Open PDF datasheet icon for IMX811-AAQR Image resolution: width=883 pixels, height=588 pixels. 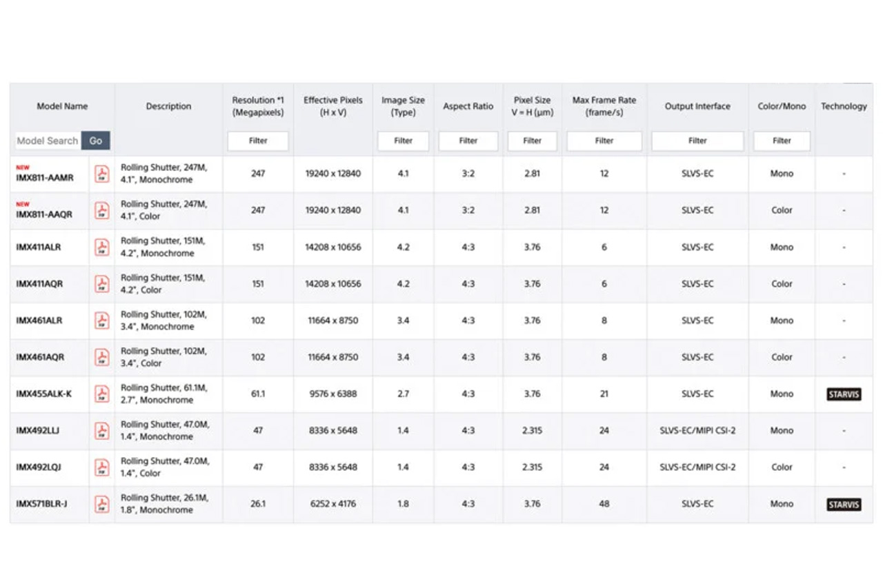102,210
